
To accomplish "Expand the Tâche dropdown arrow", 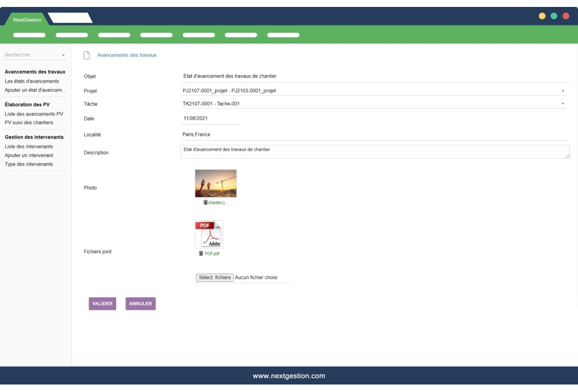I will pyautogui.click(x=562, y=104).
